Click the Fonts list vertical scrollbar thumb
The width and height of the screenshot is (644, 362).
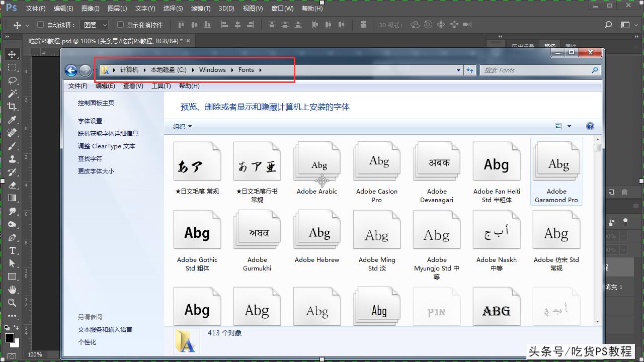tap(597, 147)
